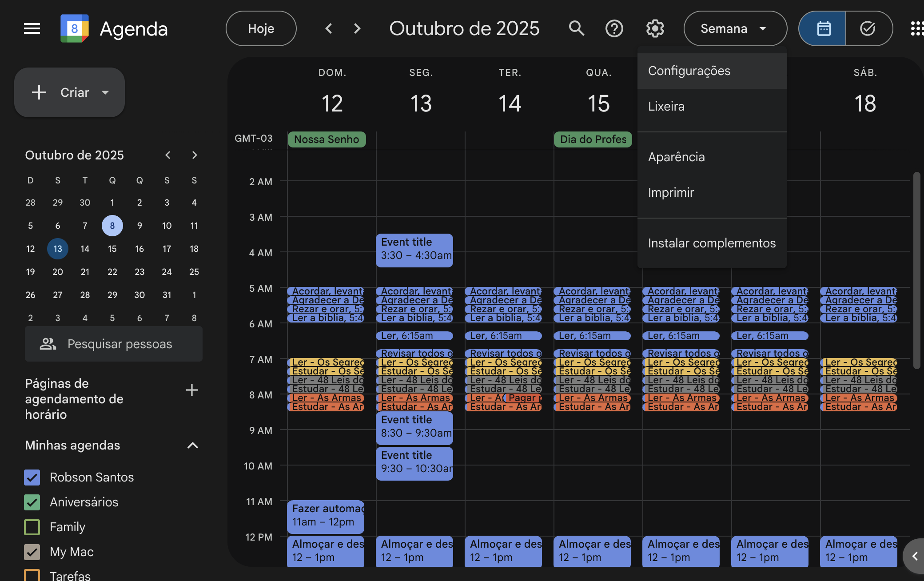Open Event title at 9:30 – 10:30am
Screen dimensions: 924x581
414,464
